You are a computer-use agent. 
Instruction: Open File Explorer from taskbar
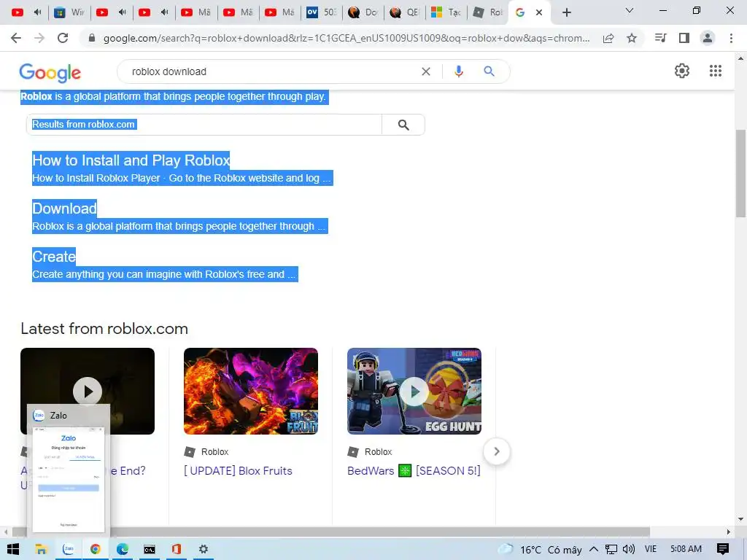[x=41, y=549]
